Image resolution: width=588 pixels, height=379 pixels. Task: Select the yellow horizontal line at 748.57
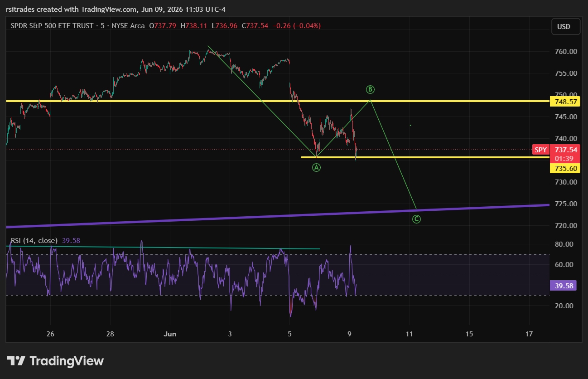(277, 101)
